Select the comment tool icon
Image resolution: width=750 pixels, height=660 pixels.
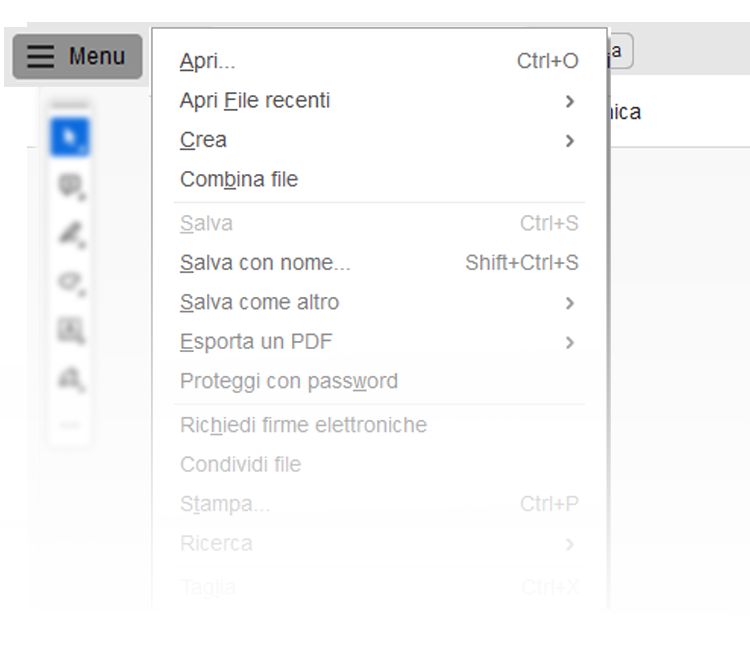point(69,185)
